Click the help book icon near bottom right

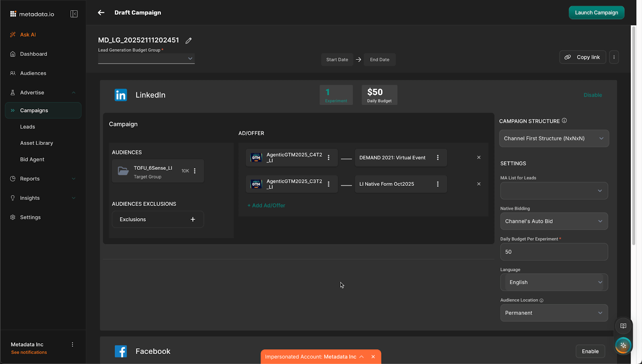[623, 326]
